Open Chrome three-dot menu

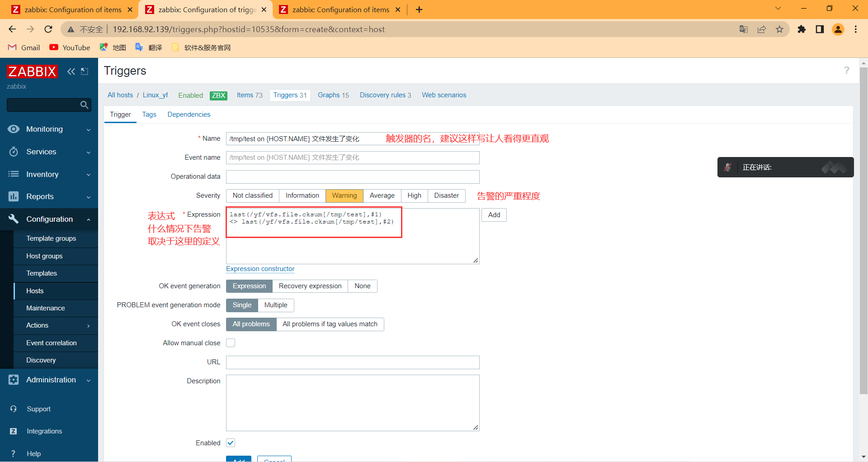[856, 29]
